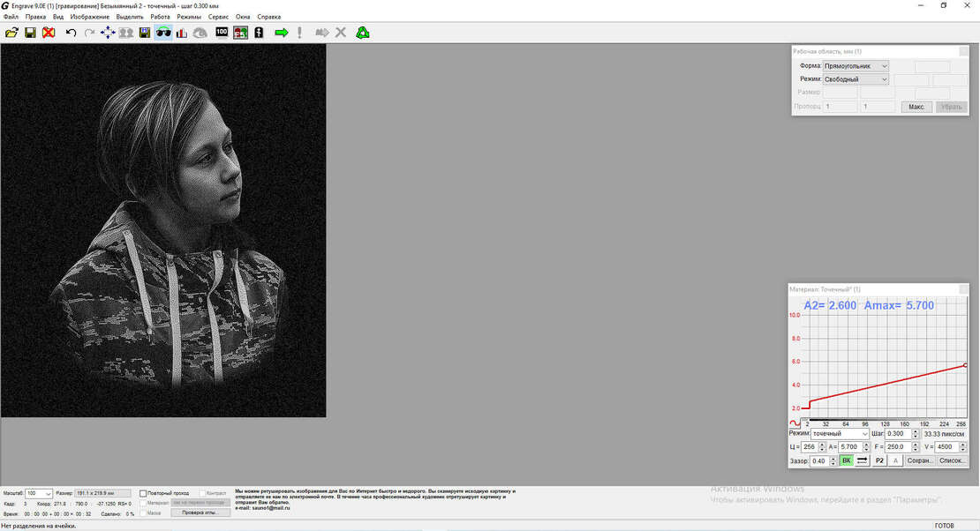980x531 pixels.
Task: Click the sunglasses icon in toolbar
Action: [x=163, y=33]
